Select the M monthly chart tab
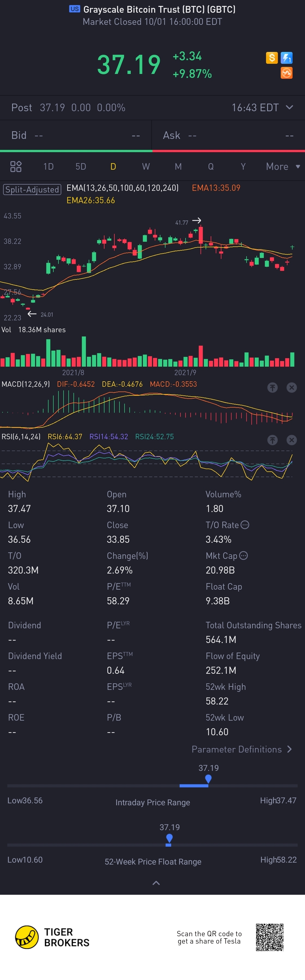The width and height of the screenshot is (305, 980). click(x=178, y=166)
